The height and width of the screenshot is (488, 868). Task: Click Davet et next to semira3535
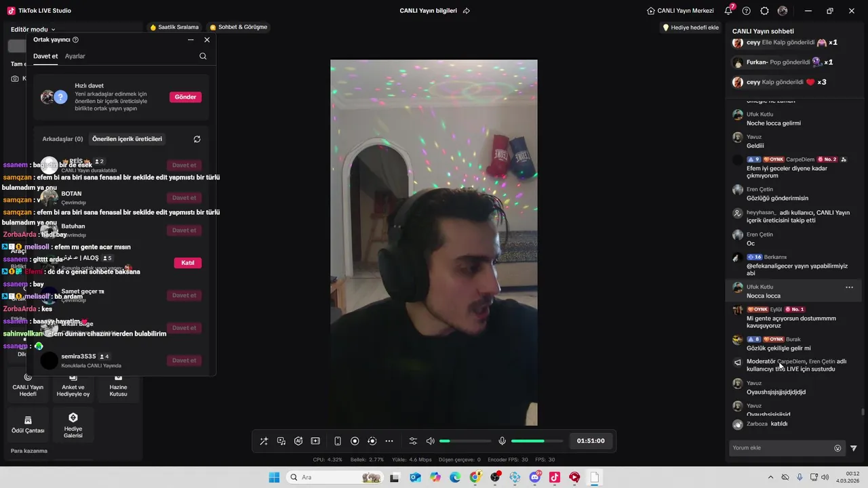184,361
